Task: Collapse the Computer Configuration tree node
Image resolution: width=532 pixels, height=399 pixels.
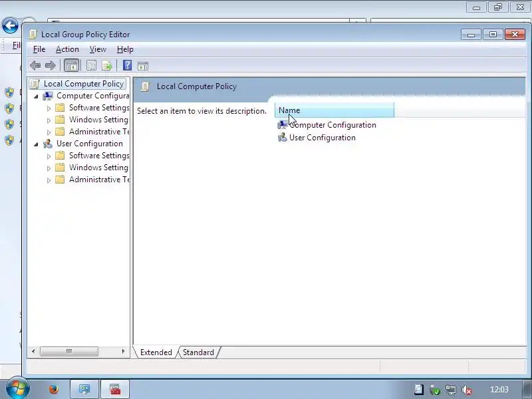Action: coord(36,96)
